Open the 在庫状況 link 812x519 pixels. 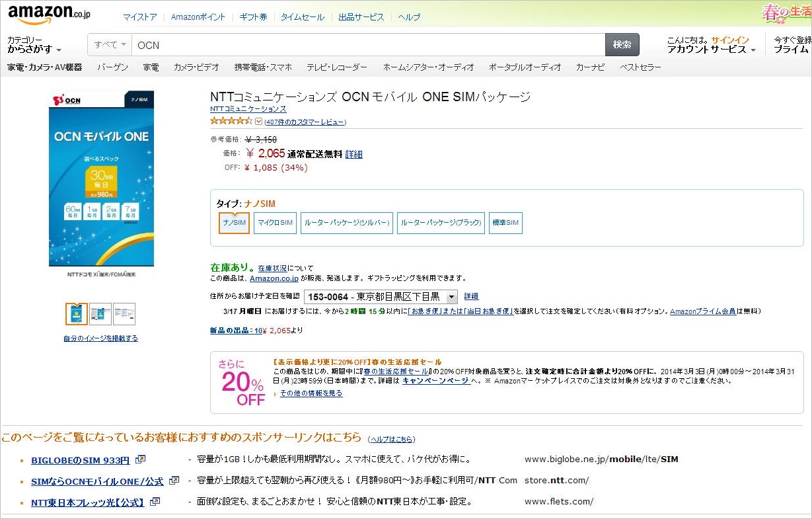click(x=272, y=268)
